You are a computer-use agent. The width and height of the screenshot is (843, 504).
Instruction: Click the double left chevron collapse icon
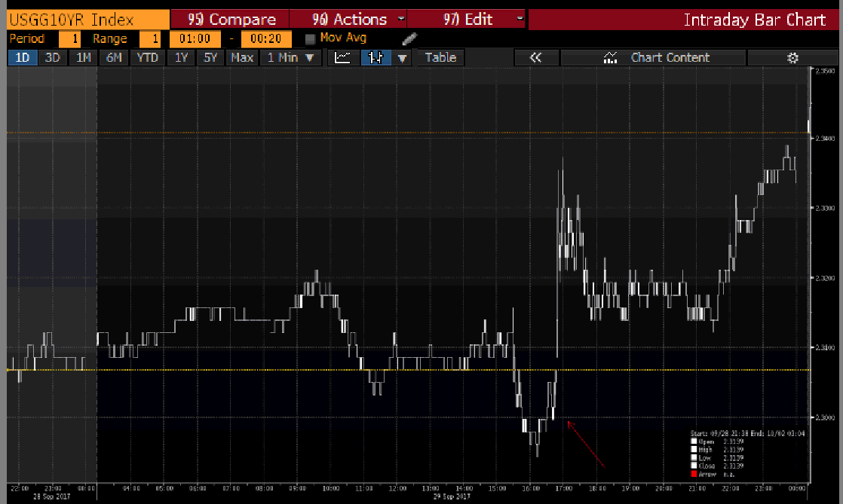click(x=536, y=57)
